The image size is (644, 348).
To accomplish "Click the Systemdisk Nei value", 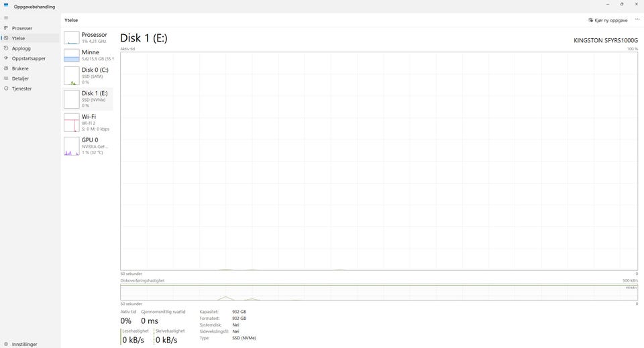I will click(235, 325).
